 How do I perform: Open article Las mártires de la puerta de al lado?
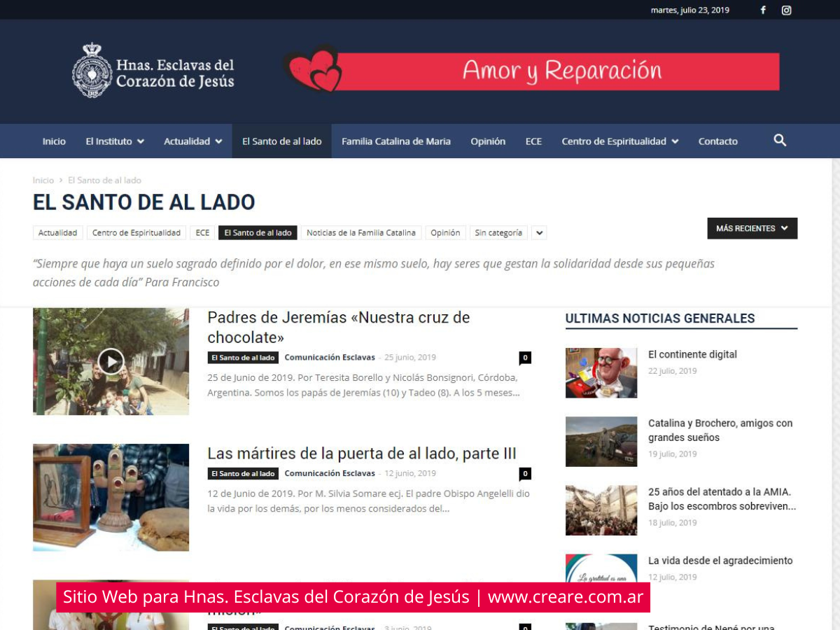click(x=361, y=454)
